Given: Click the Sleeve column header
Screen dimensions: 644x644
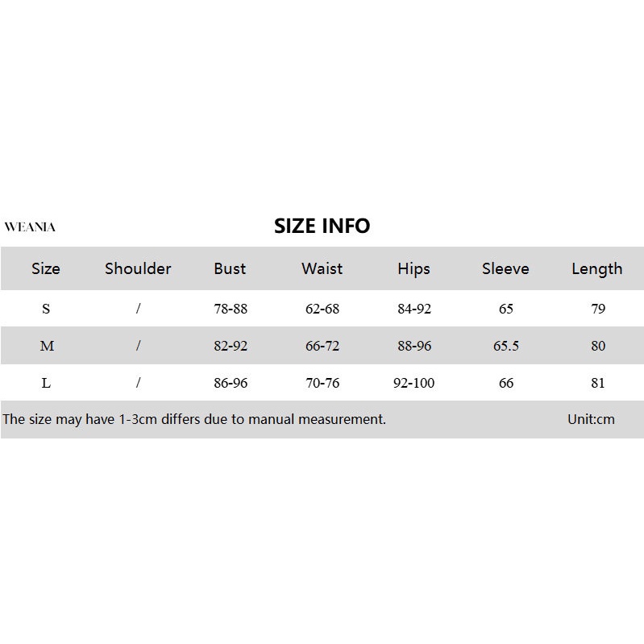Looking at the screenshot, I should pos(505,268).
